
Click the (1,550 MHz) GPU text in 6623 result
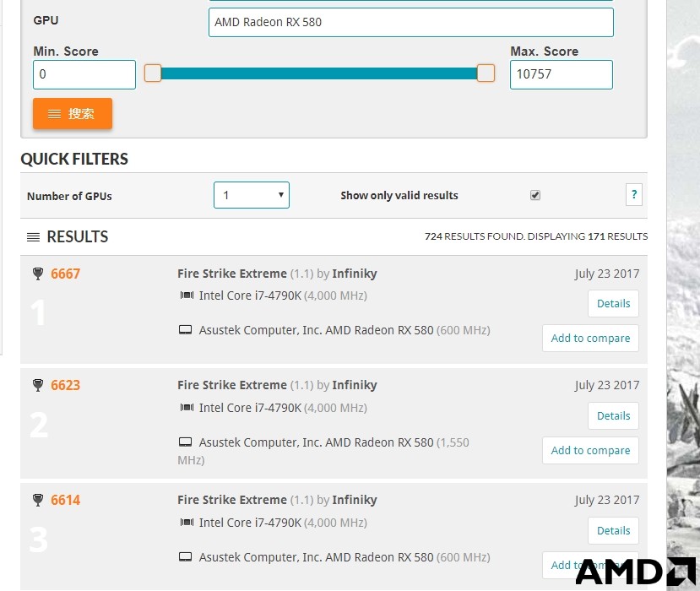323,452
